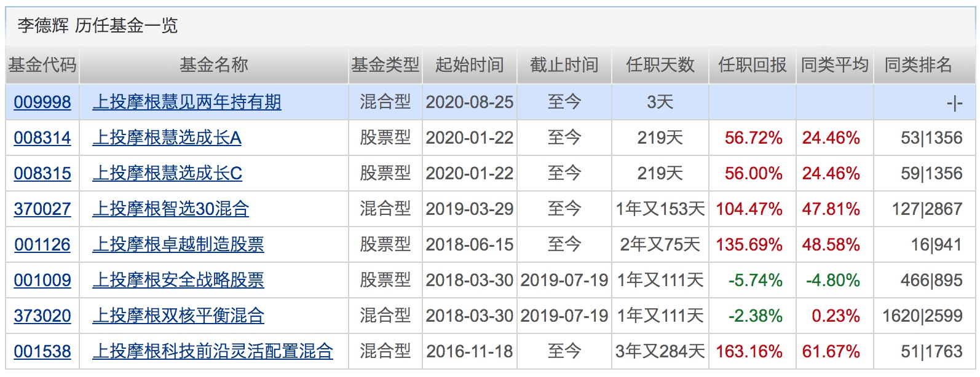Image resolution: width=980 pixels, height=377 pixels.
Task: Open fund code link 008315
Action: pos(42,173)
